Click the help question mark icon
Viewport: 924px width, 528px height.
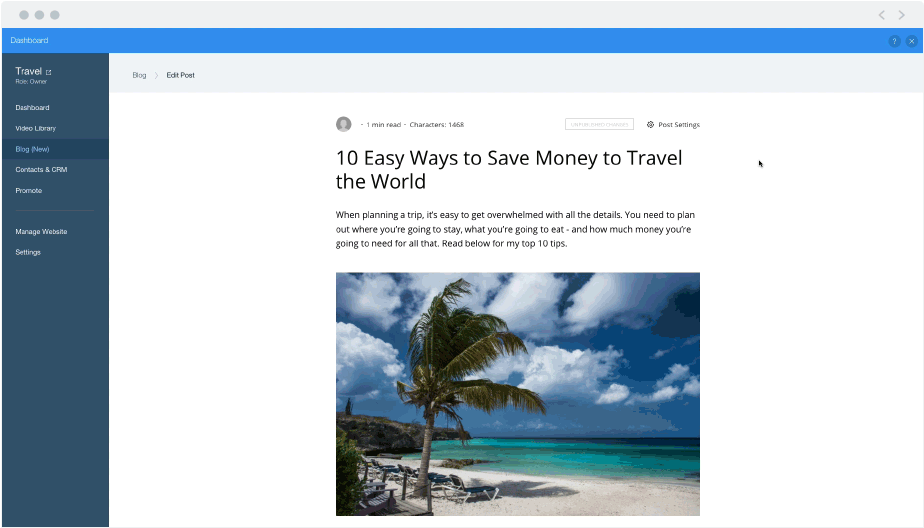coord(894,41)
